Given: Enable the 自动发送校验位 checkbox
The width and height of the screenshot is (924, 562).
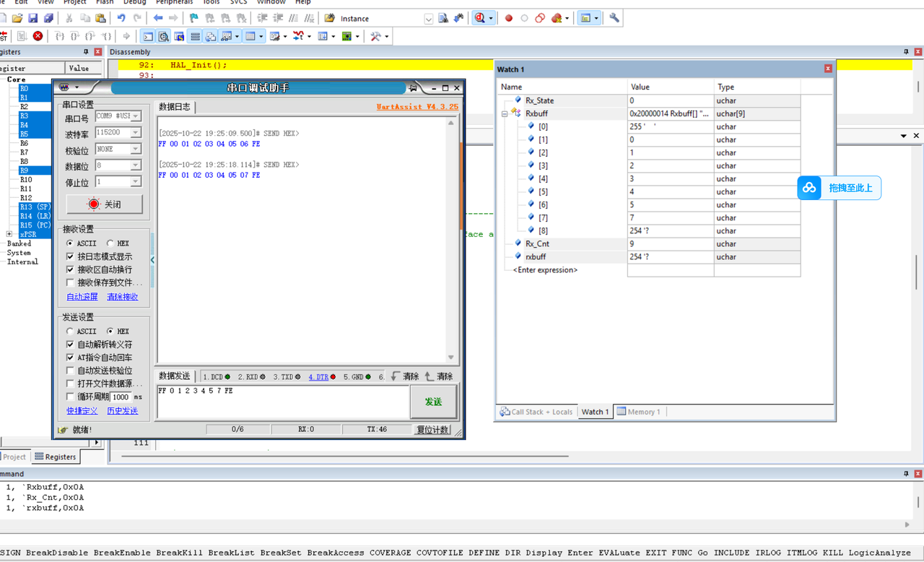Looking at the screenshot, I should (70, 371).
